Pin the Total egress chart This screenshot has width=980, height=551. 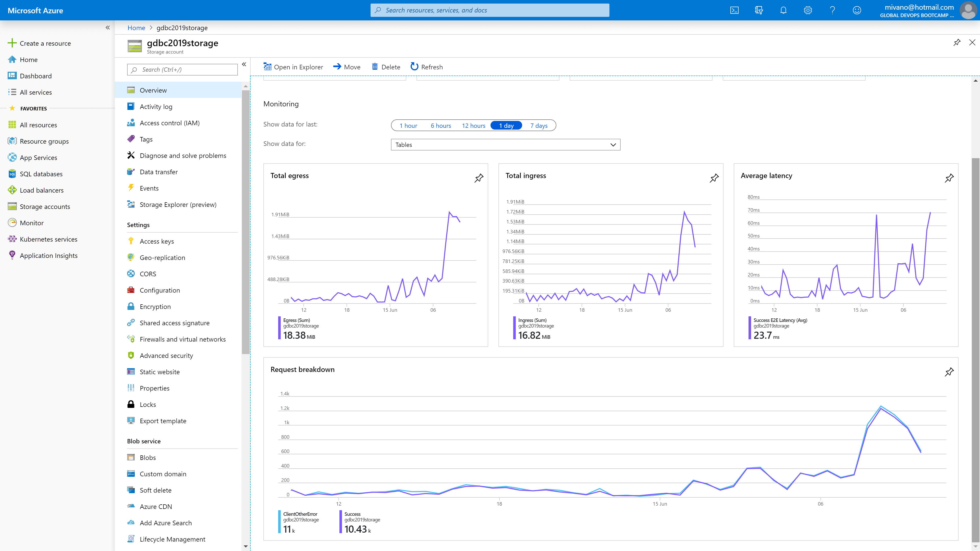click(x=479, y=178)
